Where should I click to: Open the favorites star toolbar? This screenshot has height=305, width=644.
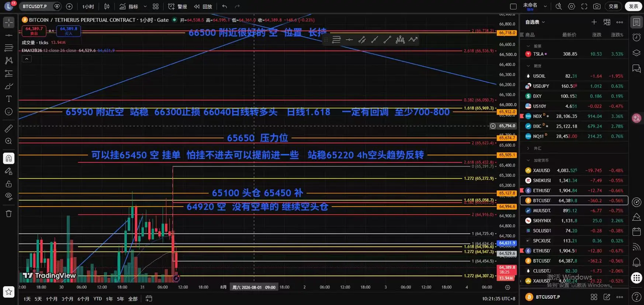coord(9,292)
